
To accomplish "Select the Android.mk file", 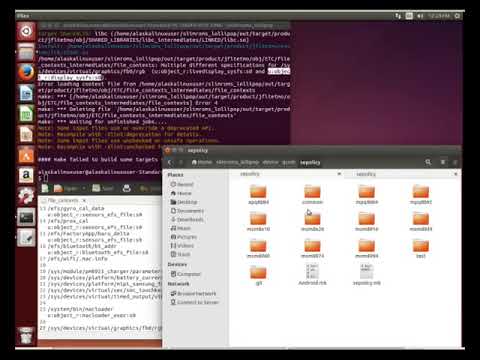I will tap(312, 274).
